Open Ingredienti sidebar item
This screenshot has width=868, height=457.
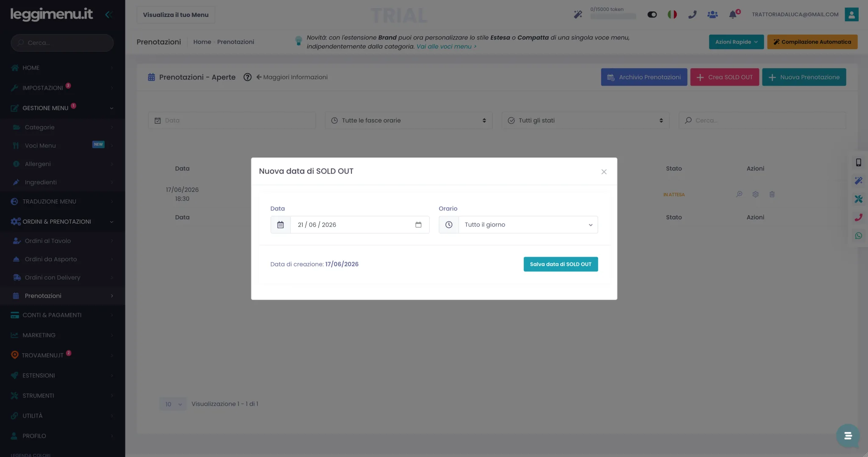[x=62, y=182]
